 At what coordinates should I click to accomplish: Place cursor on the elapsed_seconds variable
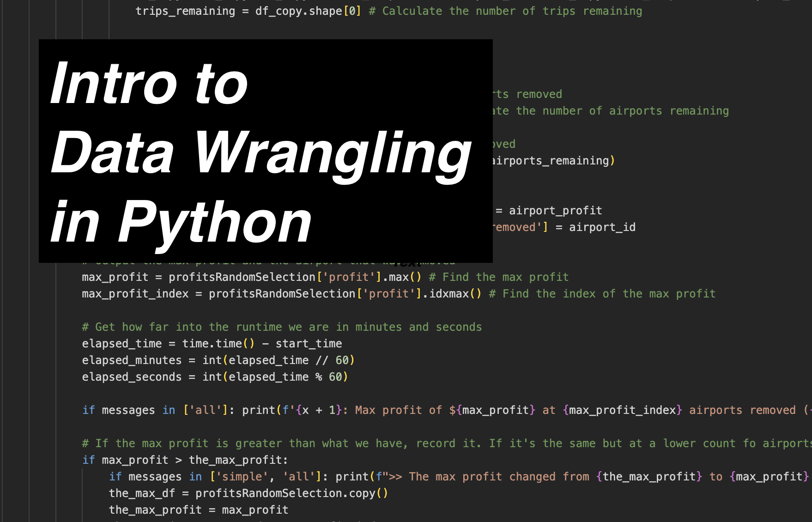132,377
